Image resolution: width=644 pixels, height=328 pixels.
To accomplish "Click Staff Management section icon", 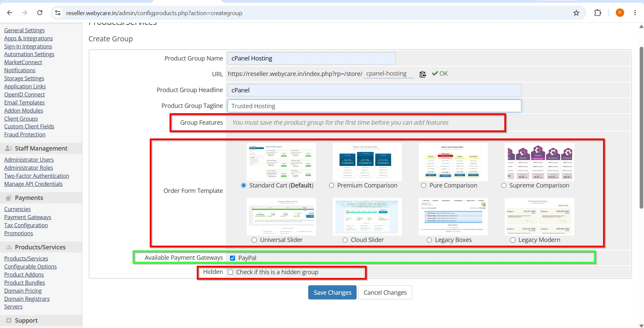I will pos(9,148).
